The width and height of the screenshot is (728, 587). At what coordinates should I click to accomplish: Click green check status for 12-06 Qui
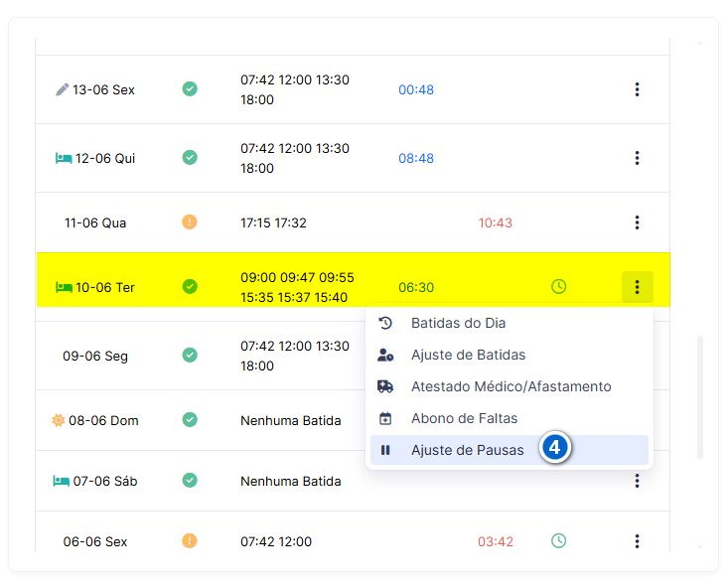pyautogui.click(x=190, y=158)
